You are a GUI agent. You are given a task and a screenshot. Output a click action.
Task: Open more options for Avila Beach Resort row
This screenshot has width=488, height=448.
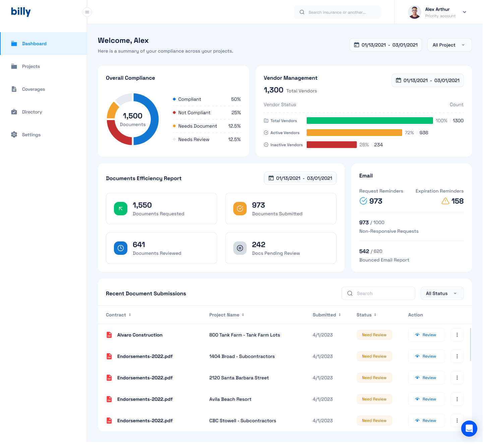(457, 399)
